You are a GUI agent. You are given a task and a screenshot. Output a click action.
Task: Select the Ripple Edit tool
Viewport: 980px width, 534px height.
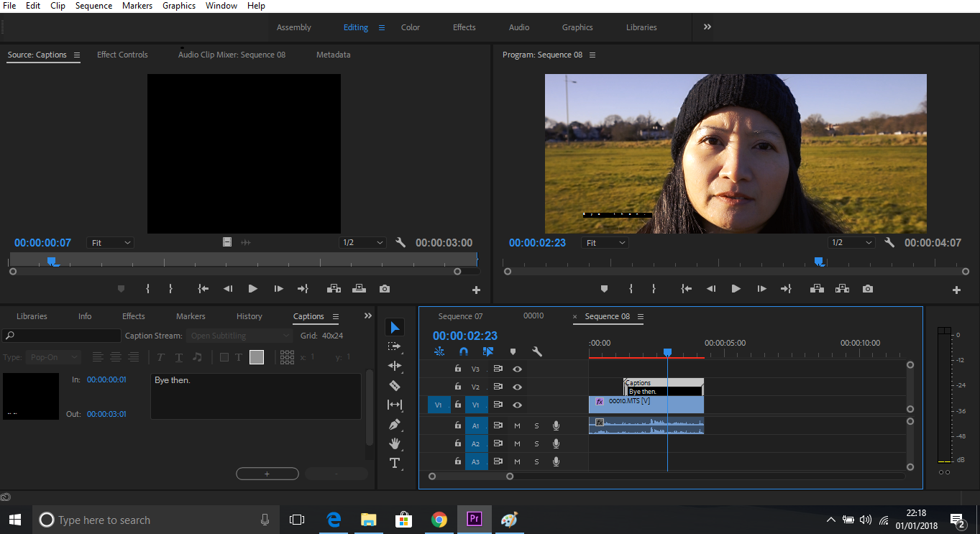tap(395, 366)
